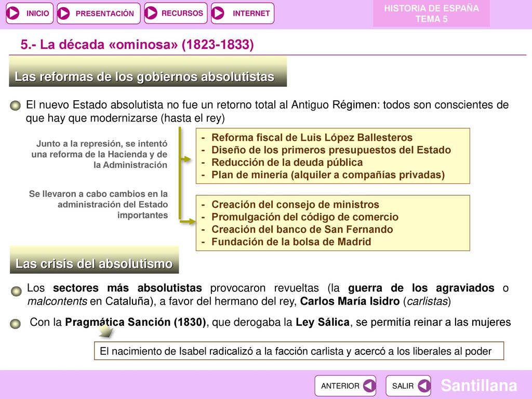Click the note 'Se llevaron a cabo cambios'
The image size is (532, 399).
tap(98, 204)
